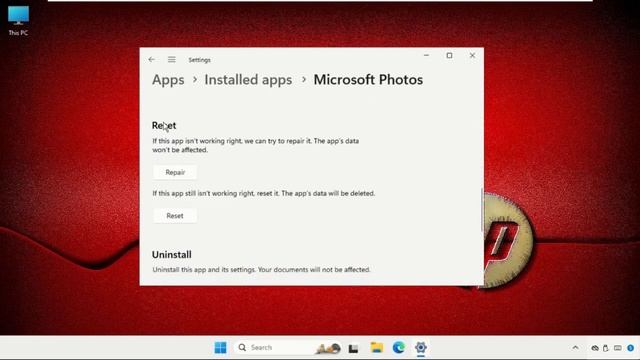
Task: Switch to Settings app in the taskbar
Action: (421, 348)
